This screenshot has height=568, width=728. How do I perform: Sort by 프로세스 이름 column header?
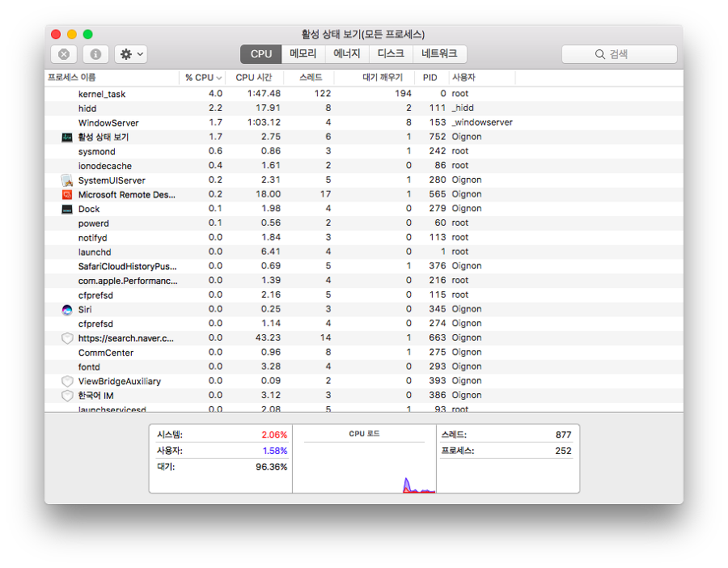coord(112,78)
